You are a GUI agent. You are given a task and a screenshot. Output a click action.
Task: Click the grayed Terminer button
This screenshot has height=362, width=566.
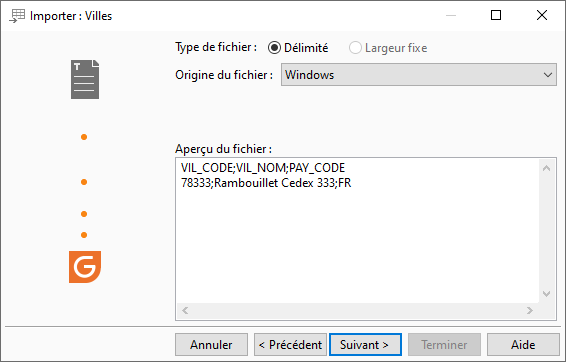click(x=444, y=345)
